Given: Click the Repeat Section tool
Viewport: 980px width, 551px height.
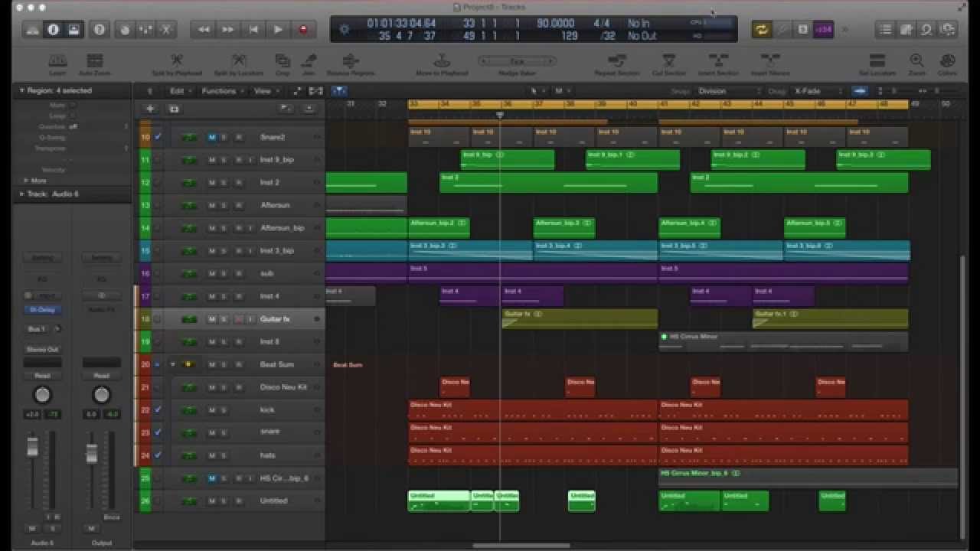Looking at the screenshot, I should 617,64.
